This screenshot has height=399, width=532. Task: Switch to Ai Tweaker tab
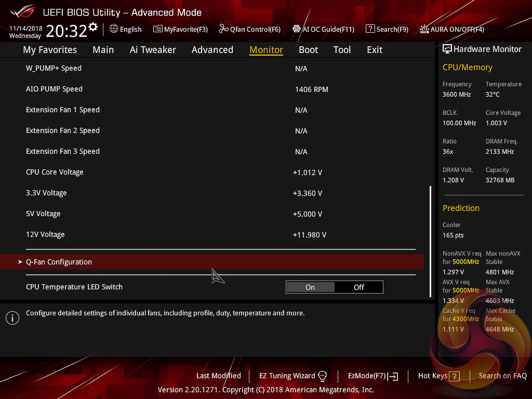[153, 50]
